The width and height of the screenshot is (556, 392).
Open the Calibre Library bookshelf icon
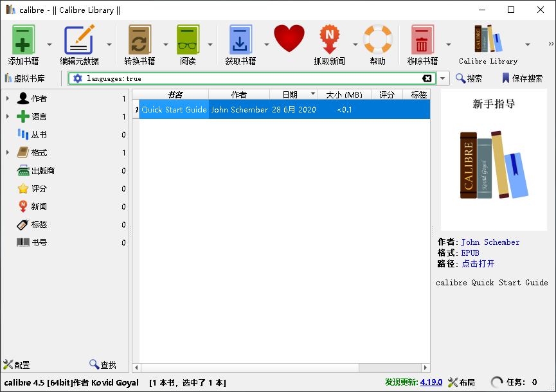pyautogui.click(x=489, y=39)
